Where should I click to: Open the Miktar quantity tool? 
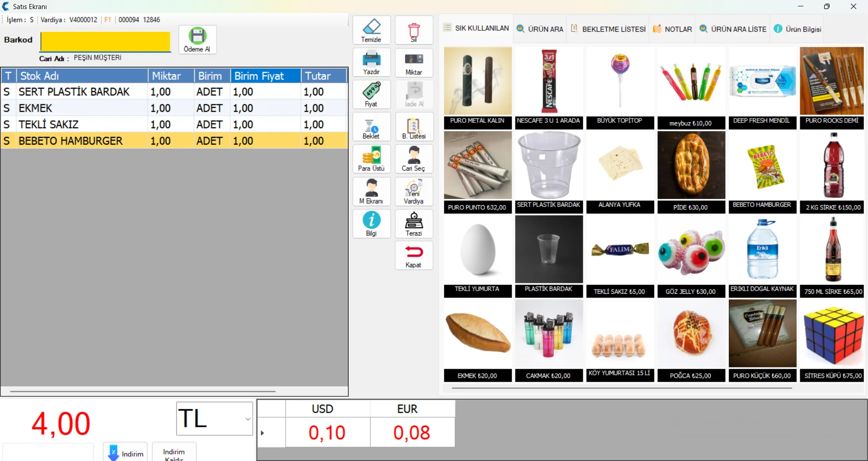point(414,62)
